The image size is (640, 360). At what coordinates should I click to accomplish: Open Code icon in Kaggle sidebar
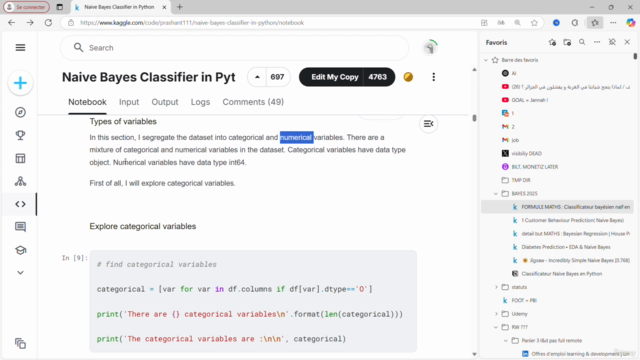[20, 204]
